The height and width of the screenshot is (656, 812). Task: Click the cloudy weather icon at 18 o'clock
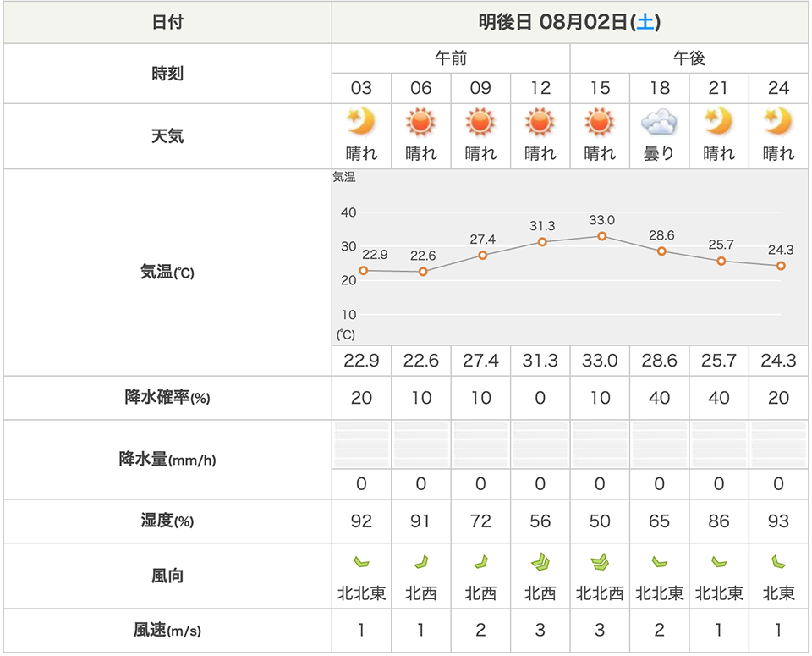tap(659, 124)
